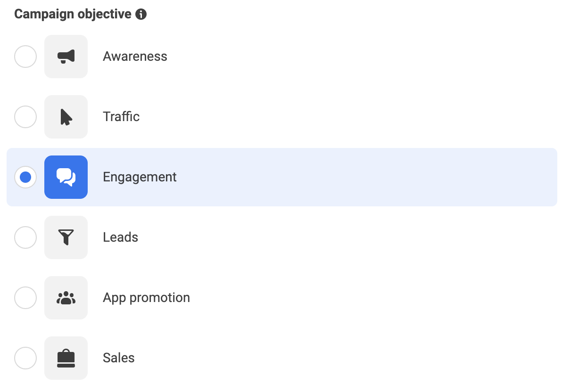This screenshot has width=562, height=392.
Task: Select the App promotion radio button
Action: 25,298
